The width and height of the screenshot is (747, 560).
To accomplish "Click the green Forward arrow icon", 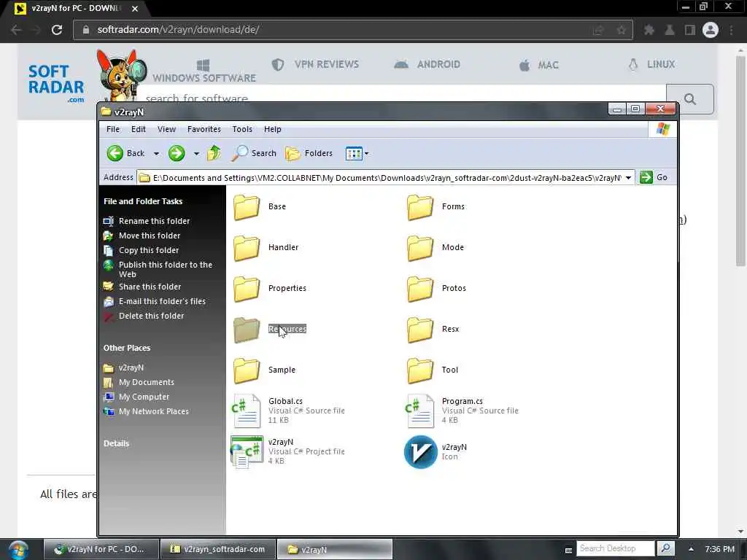I will pyautogui.click(x=177, y=153).
